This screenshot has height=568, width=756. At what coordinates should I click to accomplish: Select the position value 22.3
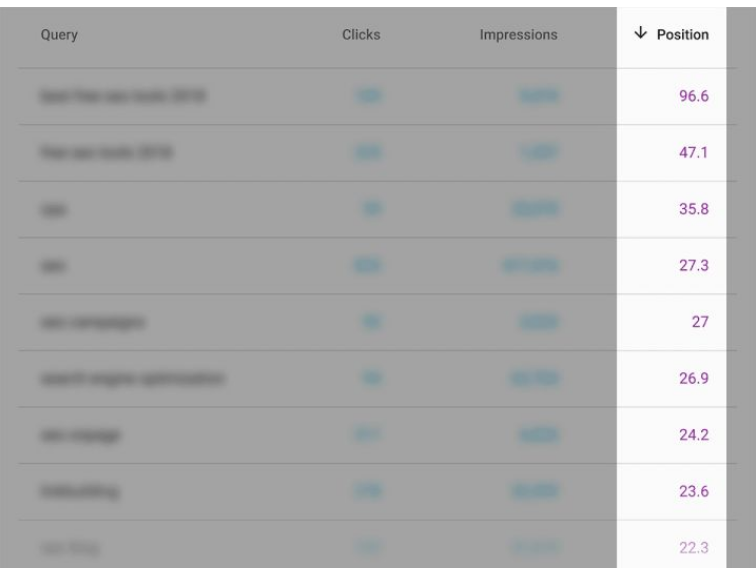point(694,548)
